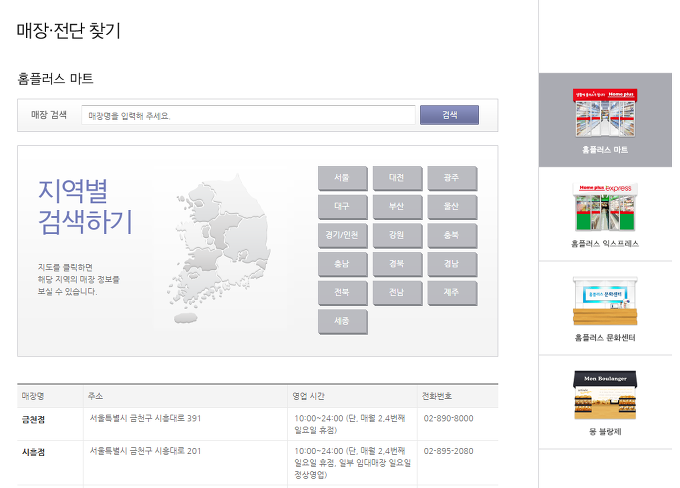Show stores in 전남 region

click(x=397, y=292)
